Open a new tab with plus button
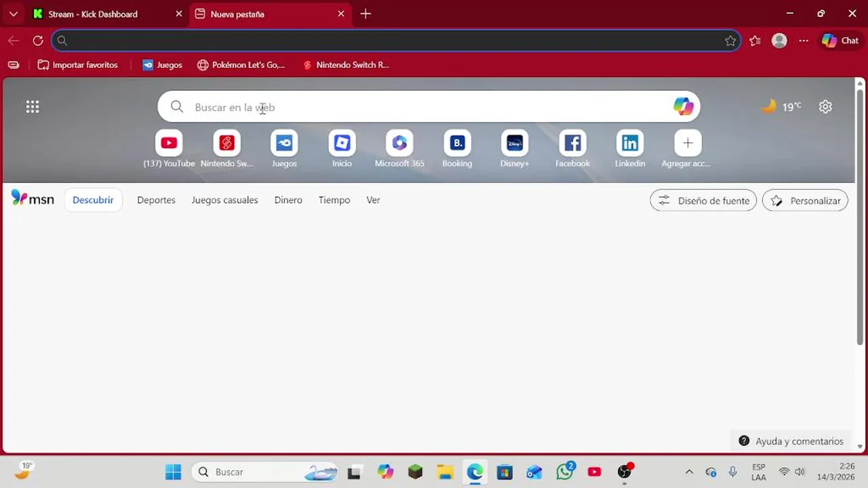 click(x=366, y=14)
